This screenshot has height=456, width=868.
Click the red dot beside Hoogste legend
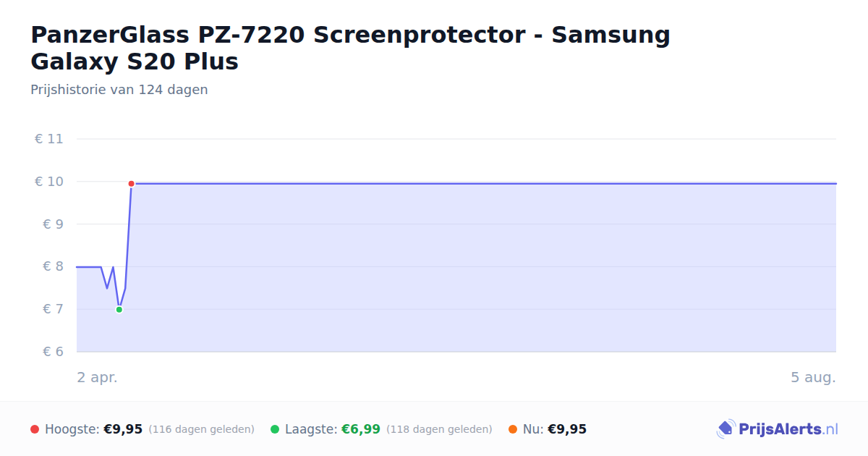click(35, 429)
